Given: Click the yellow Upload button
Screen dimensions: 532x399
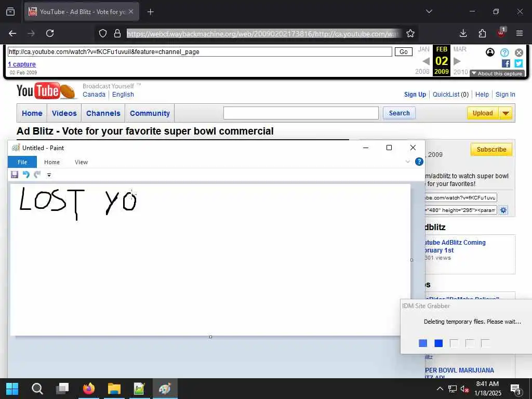Looking at the screenshot, I should pos(483,113).
